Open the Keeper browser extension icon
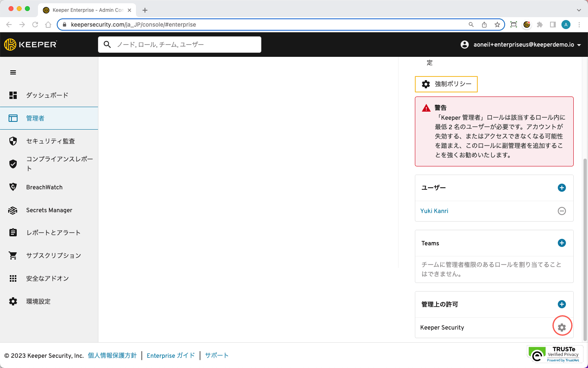The image size is (588, 368). coord(527,25)
